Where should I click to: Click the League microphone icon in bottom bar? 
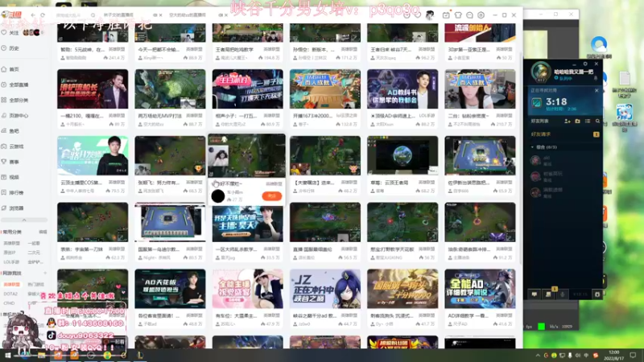coord(563,294)
